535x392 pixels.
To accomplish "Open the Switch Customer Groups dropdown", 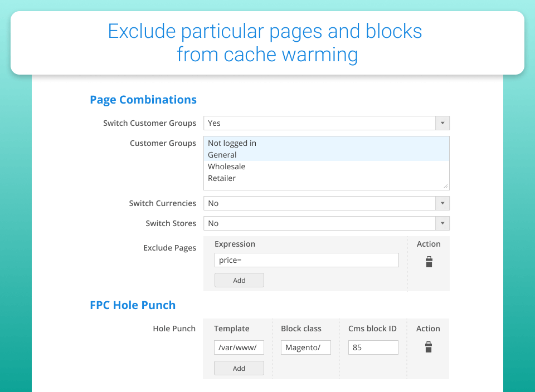I will 326,123.
